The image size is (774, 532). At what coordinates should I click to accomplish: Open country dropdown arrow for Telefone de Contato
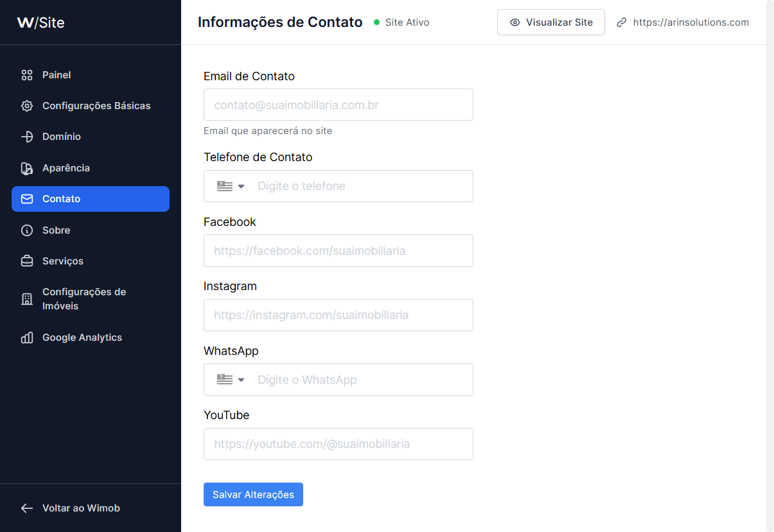pos(242,186)
